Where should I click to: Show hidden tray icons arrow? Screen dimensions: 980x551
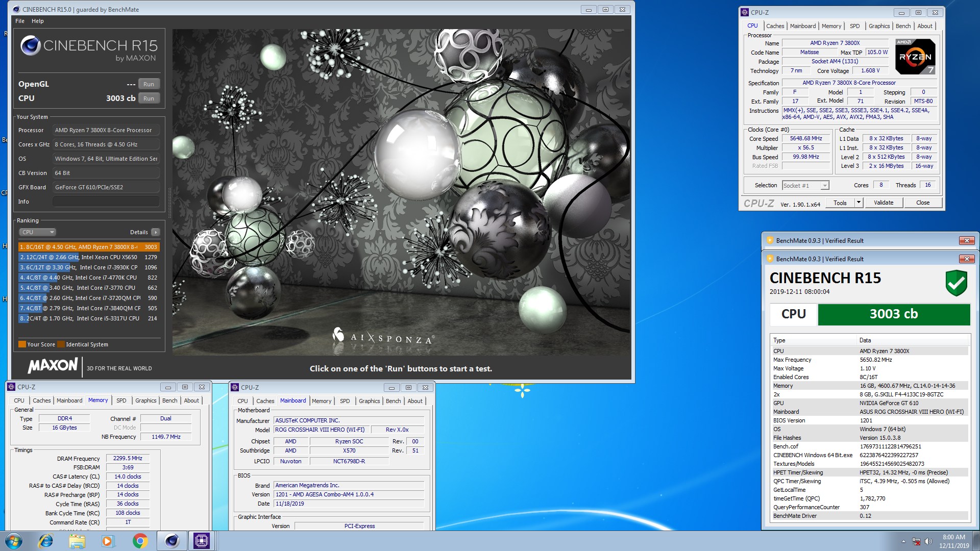tap(903, 541)
